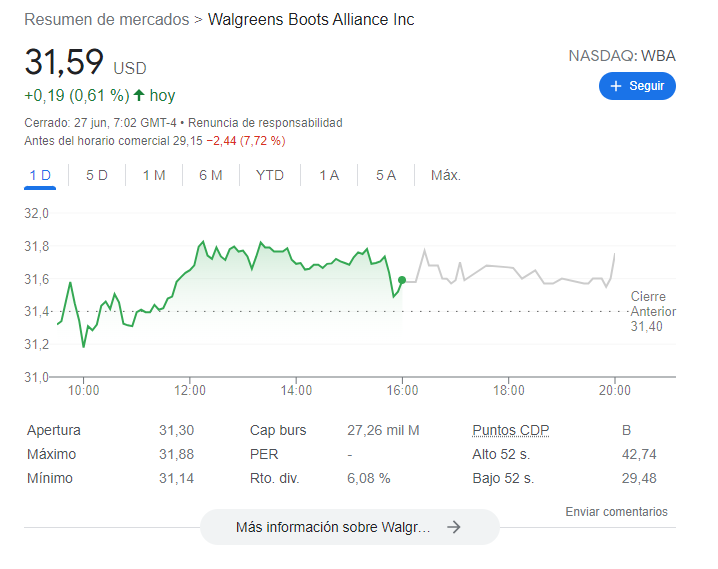718x569 pixels.
Task: Click the PER label in stats table
Action: click(x=264, y=454)
